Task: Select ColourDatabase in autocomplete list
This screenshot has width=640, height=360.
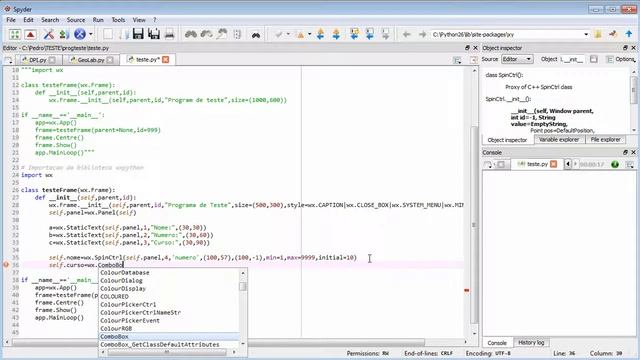Action: tap(169, 273)
